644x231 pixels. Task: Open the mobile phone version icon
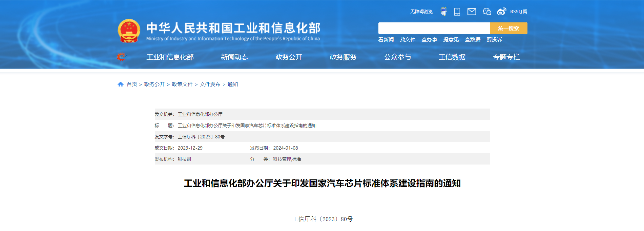tap(457, 12)
